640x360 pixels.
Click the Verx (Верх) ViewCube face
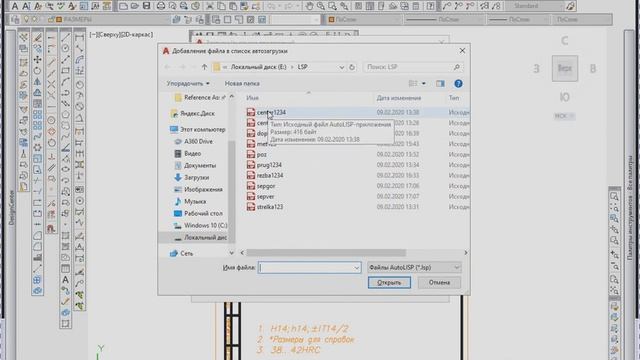point(564,68)
